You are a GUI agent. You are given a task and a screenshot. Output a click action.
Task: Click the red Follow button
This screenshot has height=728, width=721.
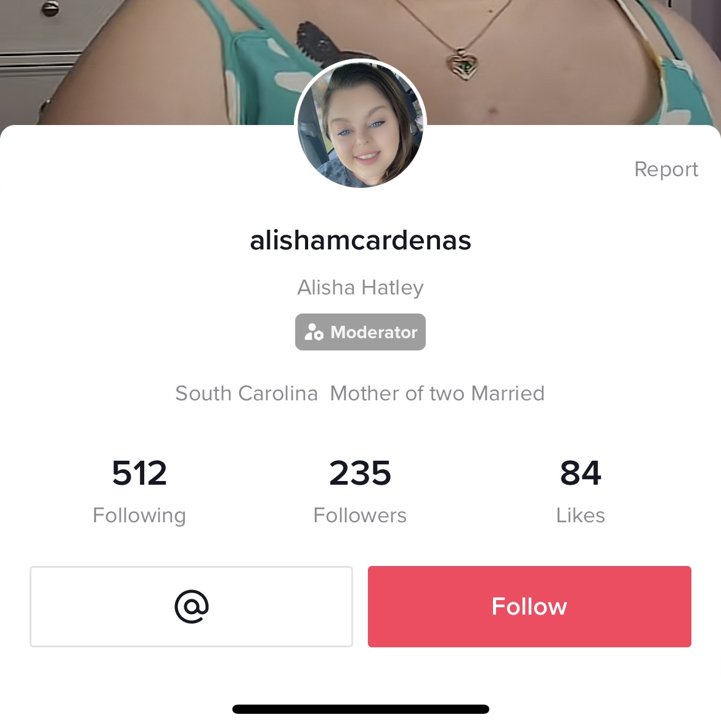[x=529, y=606]
